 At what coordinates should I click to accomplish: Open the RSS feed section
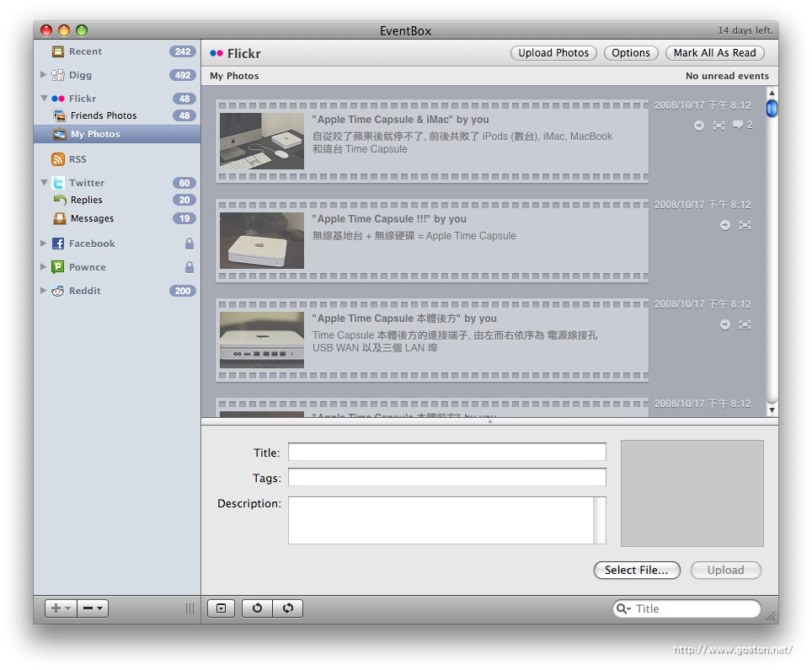[x=117, y=159]
